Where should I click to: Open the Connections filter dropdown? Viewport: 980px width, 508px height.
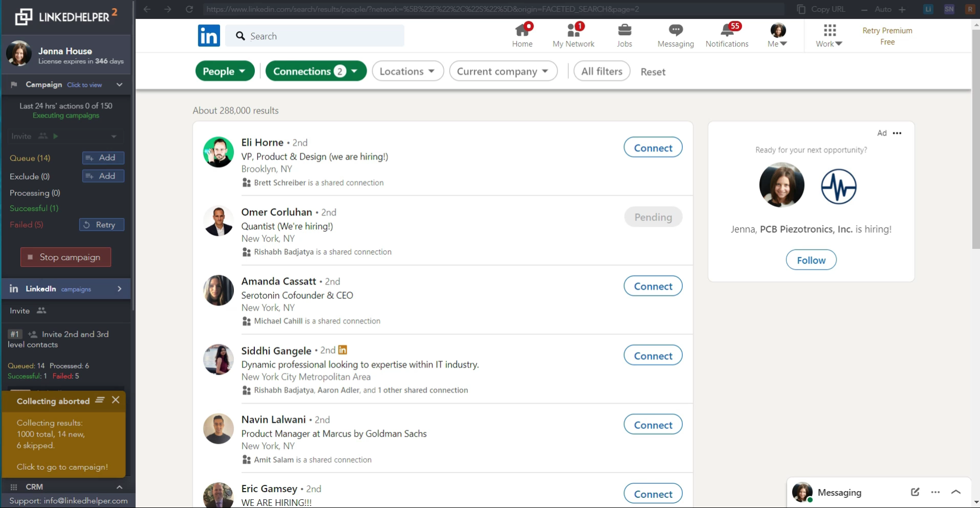pos(316,71)
